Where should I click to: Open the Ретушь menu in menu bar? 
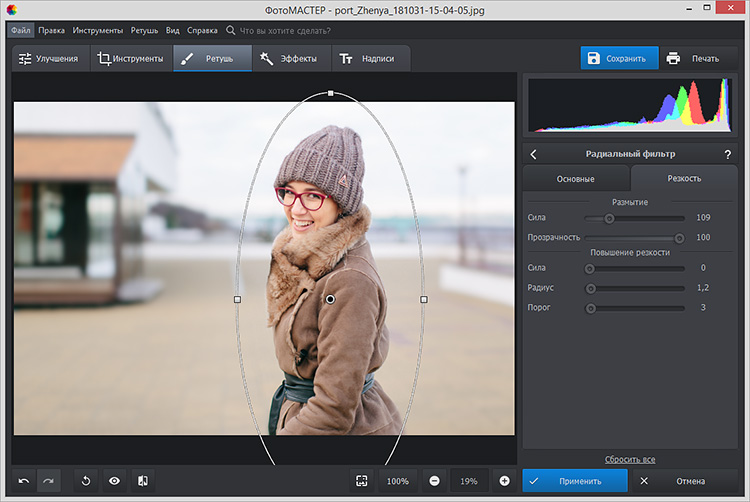144,31
